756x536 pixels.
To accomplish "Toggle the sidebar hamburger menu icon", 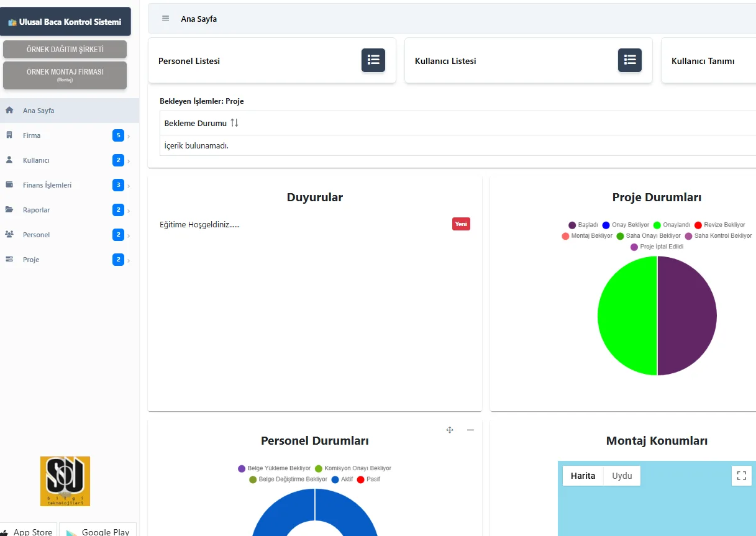I will [165, 19].
